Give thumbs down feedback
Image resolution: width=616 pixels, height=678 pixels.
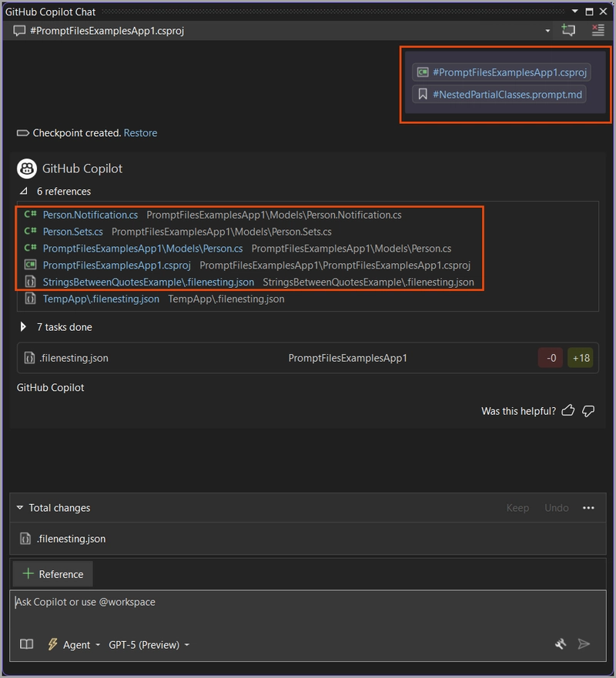[x=588, y=411]
